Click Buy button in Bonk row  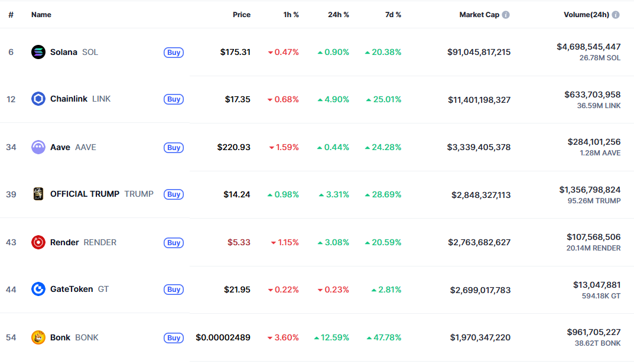tap(174, 338)
